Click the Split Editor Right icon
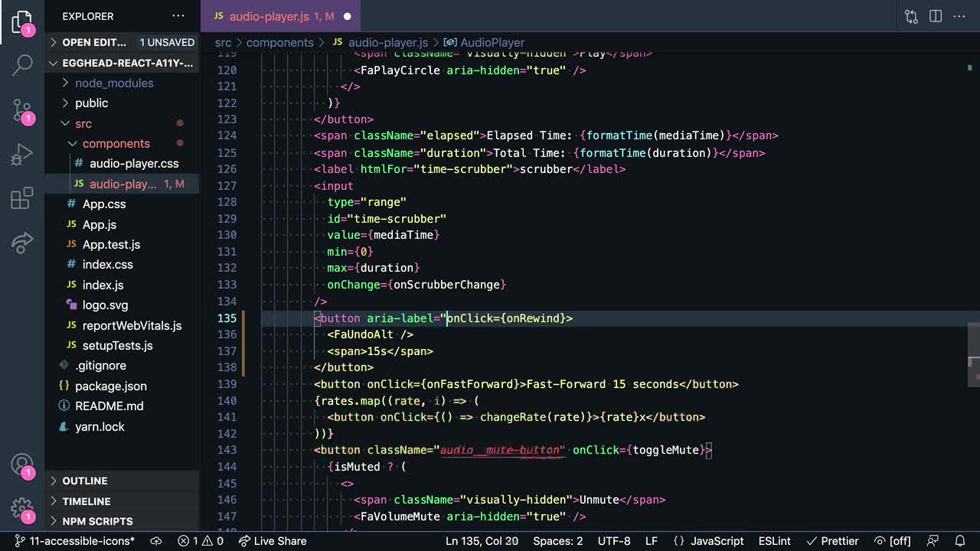Viewport: 980px width, 551px height. pos(936,16)
